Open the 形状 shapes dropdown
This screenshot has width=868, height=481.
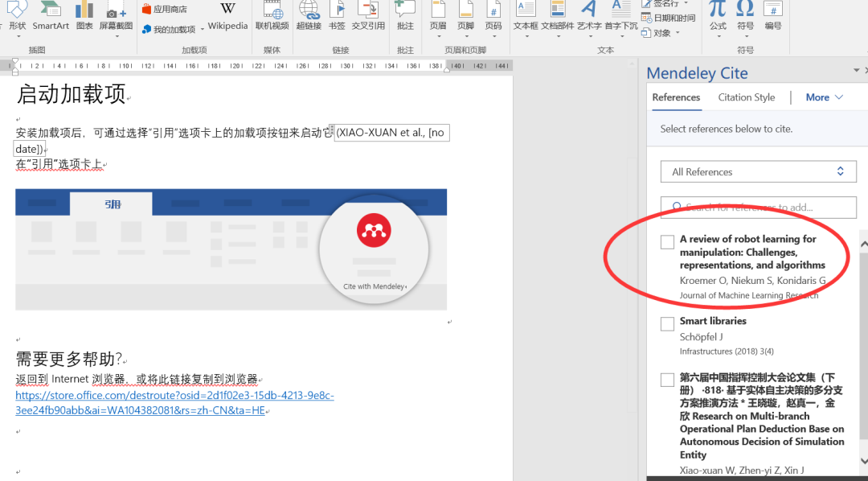18,36
